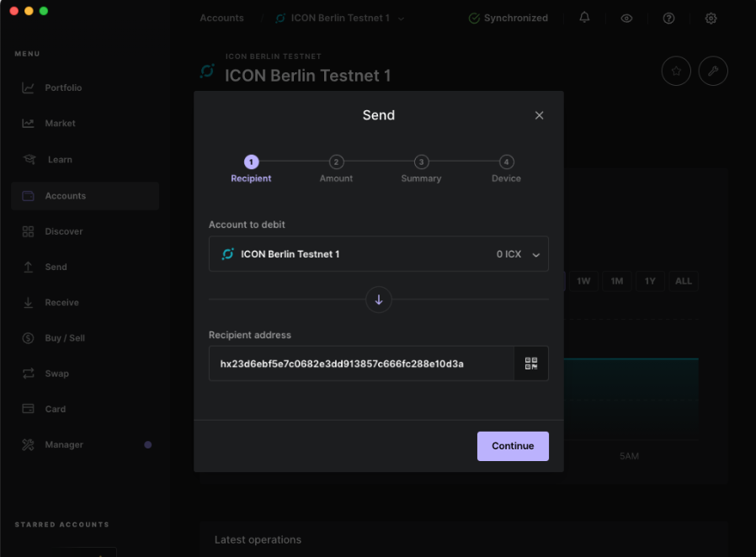Image resolution: width=756 pixels, height=557 pixels.
Task: Click the Send dialog title
Action: tap(379, 115)
